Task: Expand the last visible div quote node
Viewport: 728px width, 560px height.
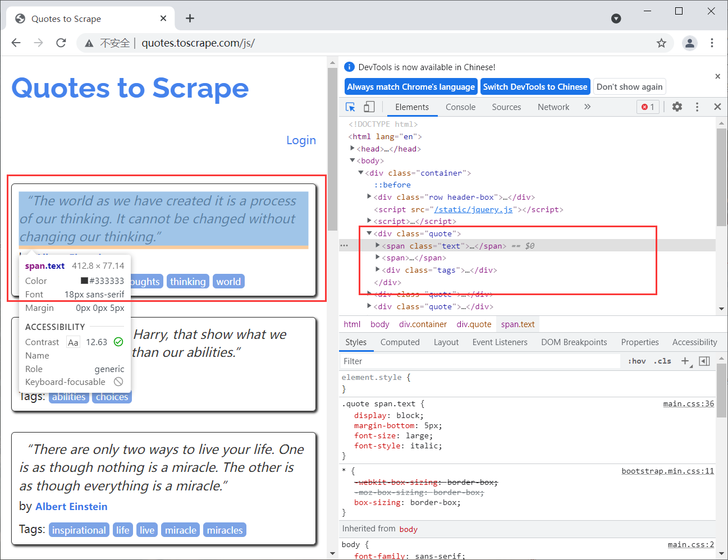Action: point(369,306)
